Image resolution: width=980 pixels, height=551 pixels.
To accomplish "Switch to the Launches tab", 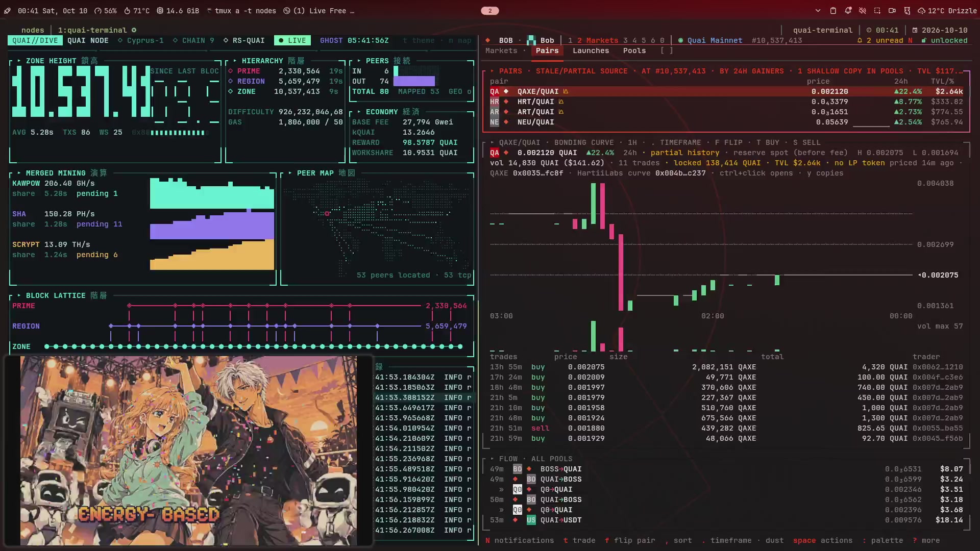I will click(x=591, y=51).
